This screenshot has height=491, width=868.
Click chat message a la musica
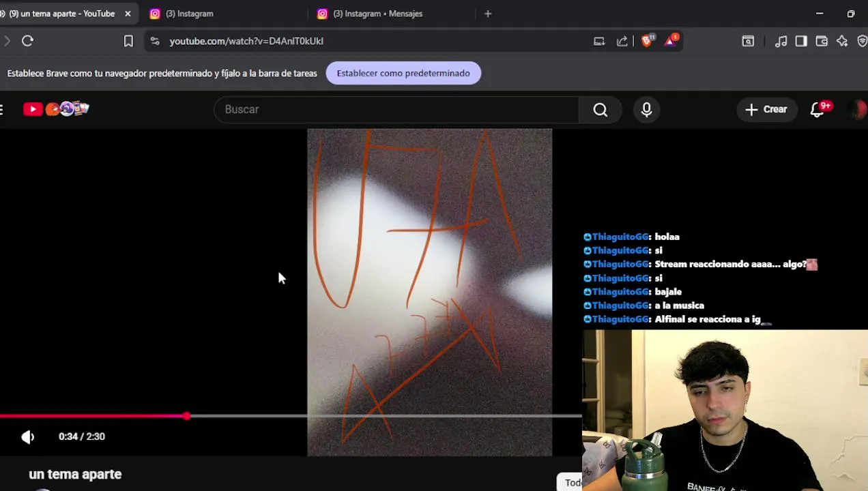[679, 306]
